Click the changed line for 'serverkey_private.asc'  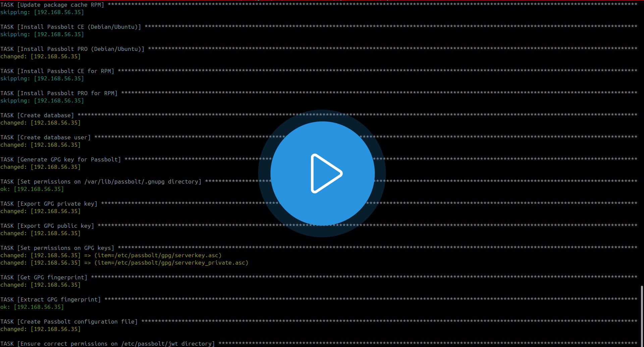pyautogui.click(x=124, y=263)
